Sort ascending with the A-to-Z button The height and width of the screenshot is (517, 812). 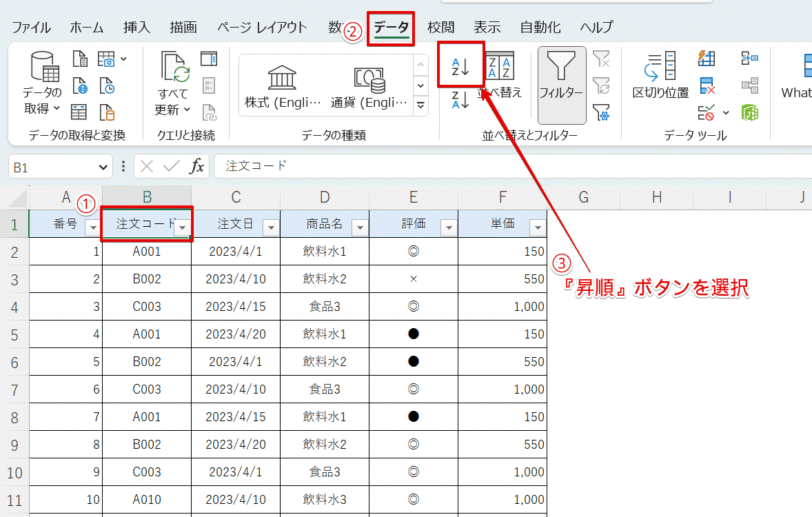[460, 66]
